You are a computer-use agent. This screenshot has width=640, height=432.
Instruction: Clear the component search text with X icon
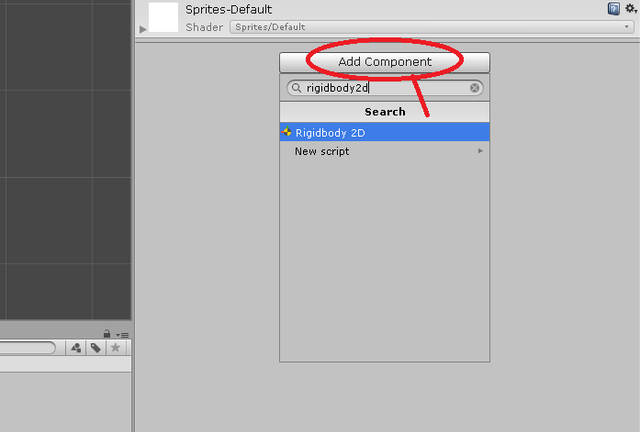(x=475, y=88)
